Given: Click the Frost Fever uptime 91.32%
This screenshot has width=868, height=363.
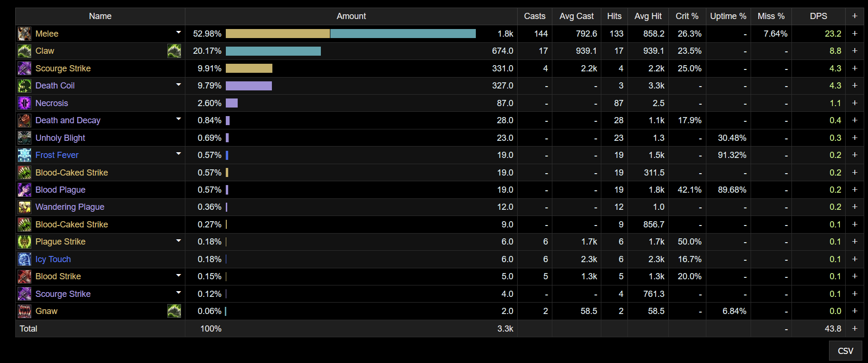Looking at the screenshot, I should [x=732, y=155].
